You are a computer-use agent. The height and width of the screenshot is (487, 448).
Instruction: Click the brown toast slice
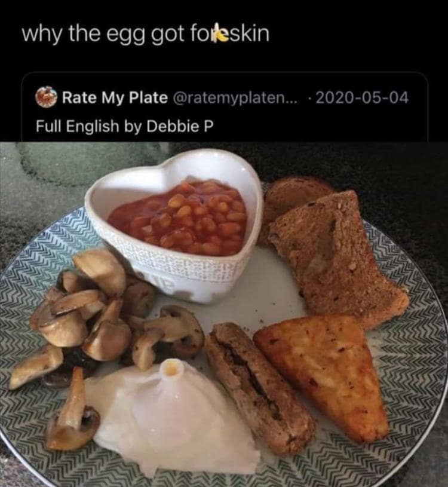340,259
